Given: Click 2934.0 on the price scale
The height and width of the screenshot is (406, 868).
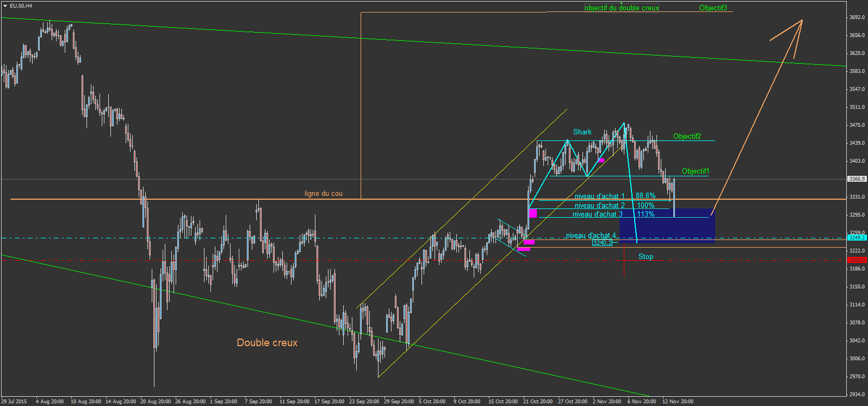Looking at the screenshot, I should pyautogui.click(x=857, y=395).
